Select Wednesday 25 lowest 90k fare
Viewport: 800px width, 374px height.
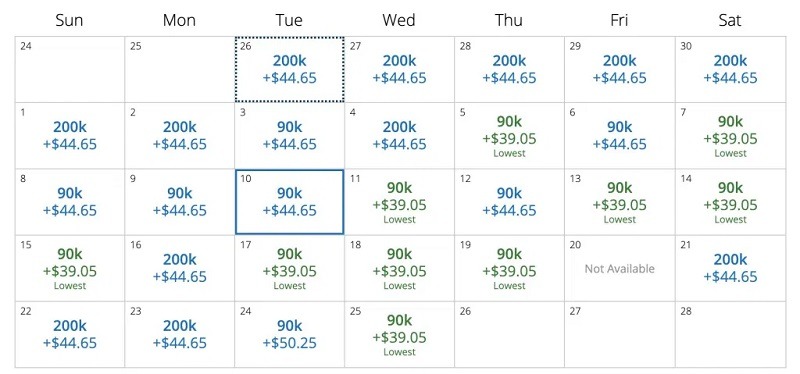click(x=399, y=335)
